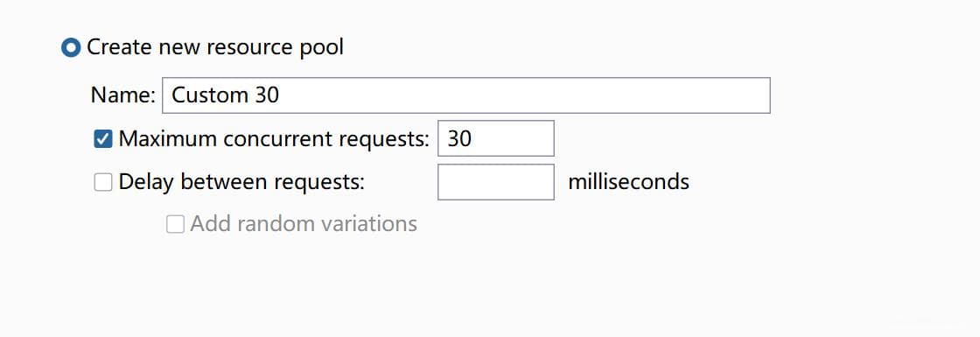Screen dimensions: 980x337
Task: Click the Custom 30 text in Name field
Action: click(225, 95)
